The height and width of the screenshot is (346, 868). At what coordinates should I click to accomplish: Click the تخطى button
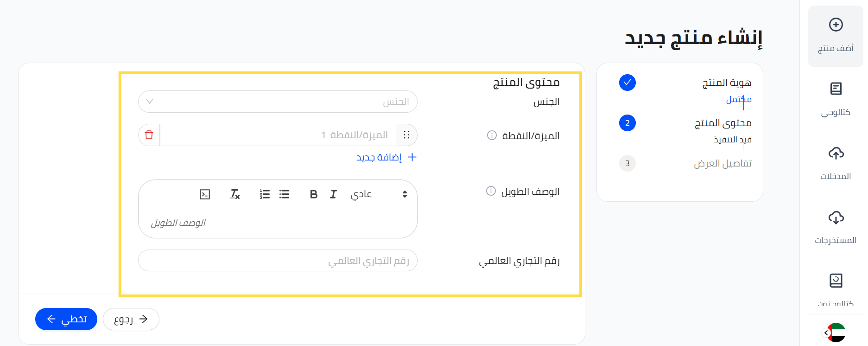66,319
